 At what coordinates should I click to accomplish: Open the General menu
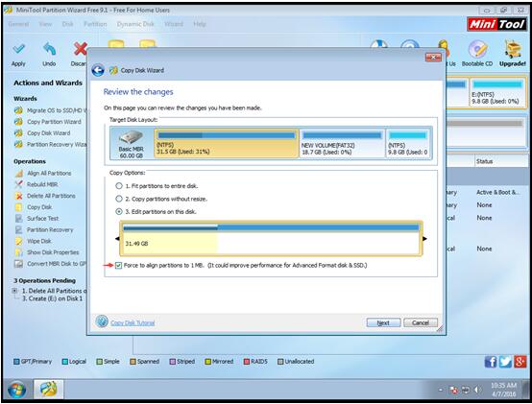click(18, 24)
